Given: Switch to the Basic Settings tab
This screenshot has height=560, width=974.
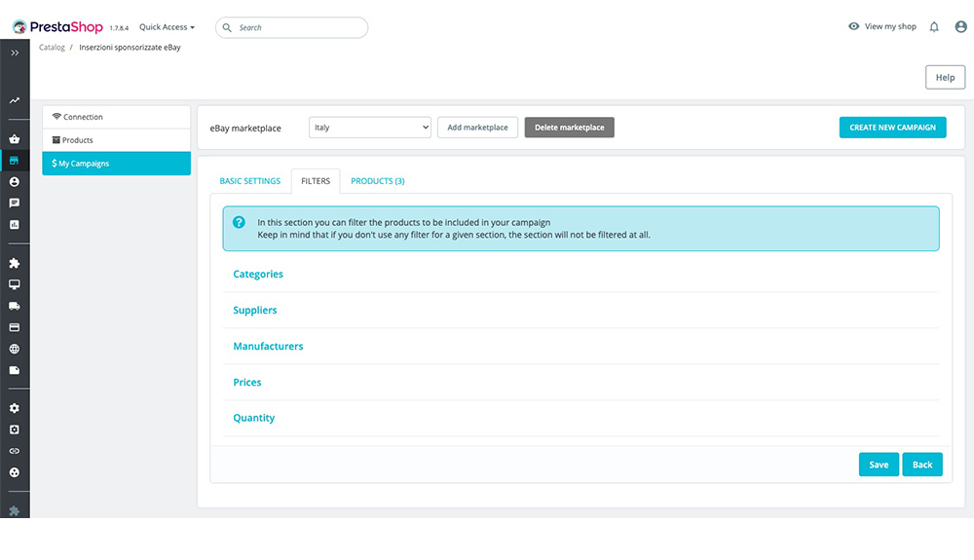Looking at the screenshot, I should 249,181.
